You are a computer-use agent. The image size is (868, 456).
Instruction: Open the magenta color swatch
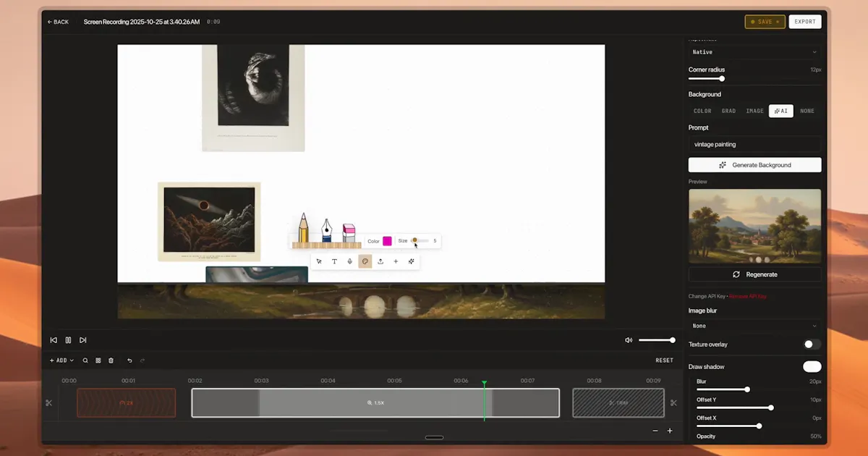[x=387, y=241]
